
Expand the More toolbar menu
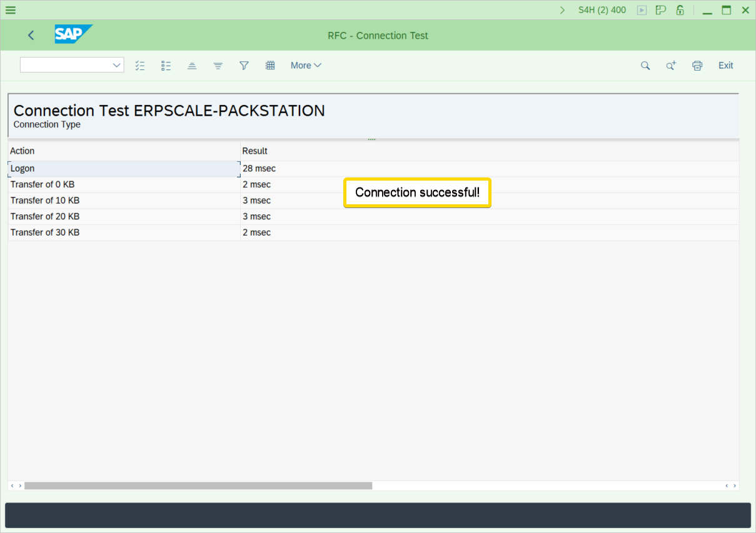(306, 66)
